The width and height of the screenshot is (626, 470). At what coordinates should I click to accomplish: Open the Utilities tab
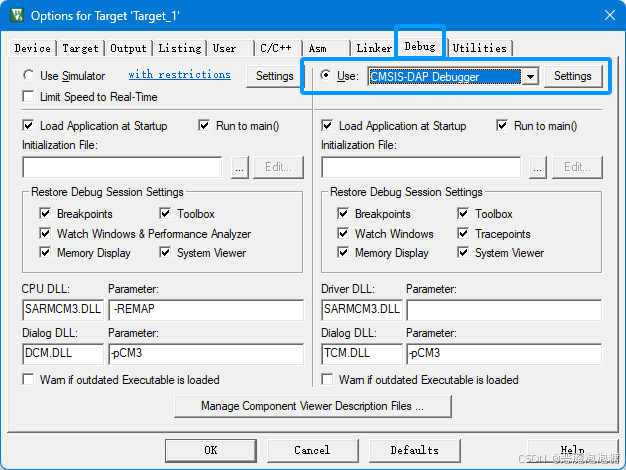[x=479, y=48]
